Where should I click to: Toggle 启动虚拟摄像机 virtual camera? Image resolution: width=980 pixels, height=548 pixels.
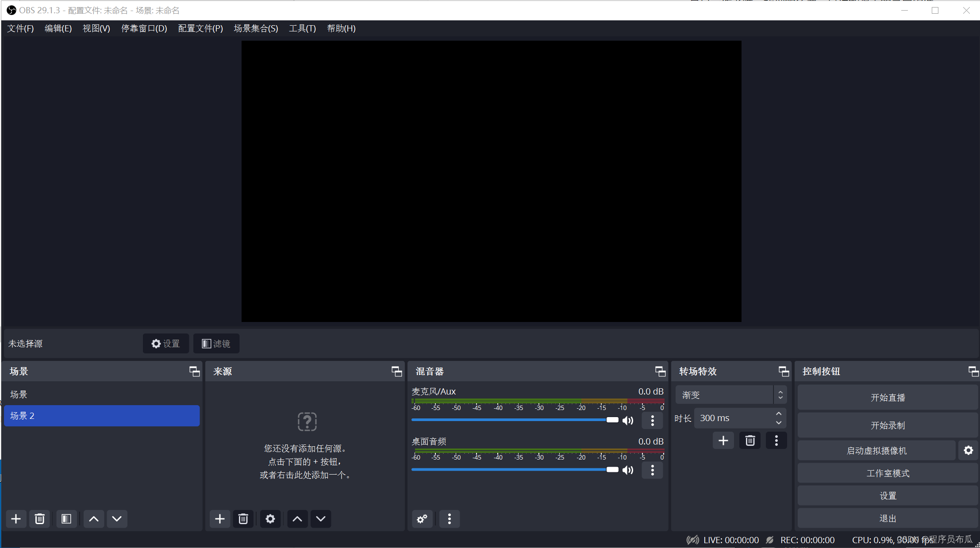coord(877,451)
